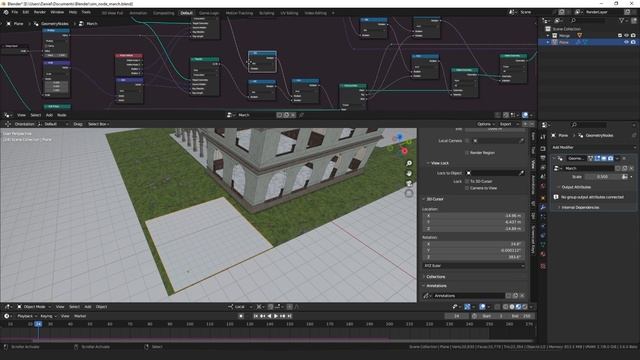Toggle GeometryNodes modifier realtime viewport display
Image resolution: width=640 pixels, height=360 pixels.
(604, 158)
